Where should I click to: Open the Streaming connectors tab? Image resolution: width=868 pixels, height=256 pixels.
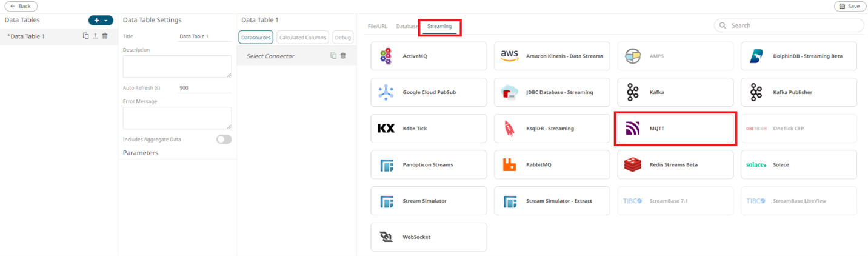tap(439, 27)
